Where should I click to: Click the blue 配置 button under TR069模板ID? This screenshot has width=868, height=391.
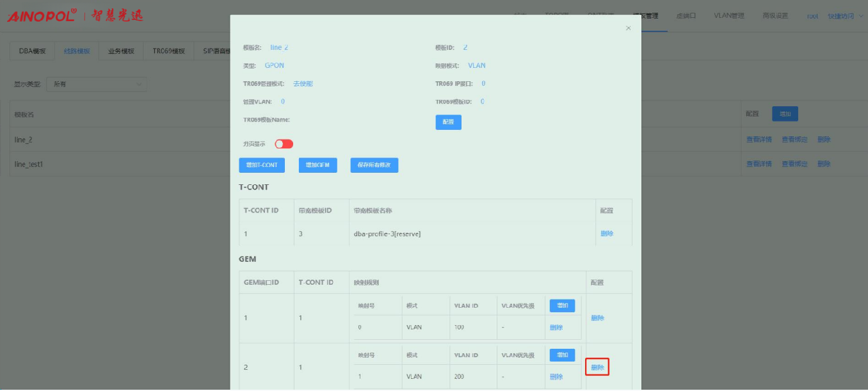[448, 122]
